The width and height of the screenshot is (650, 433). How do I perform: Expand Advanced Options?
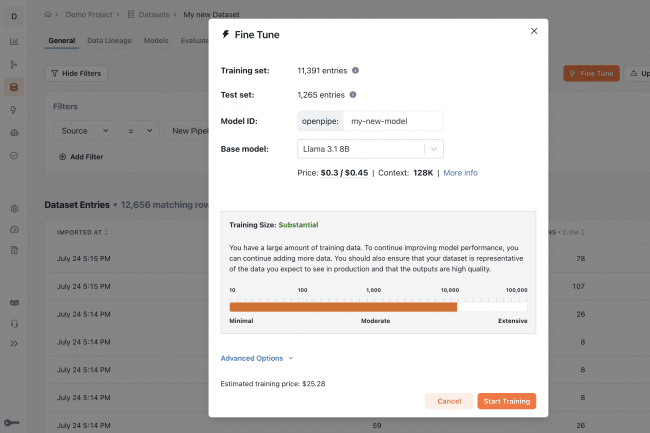click(257, 358)
